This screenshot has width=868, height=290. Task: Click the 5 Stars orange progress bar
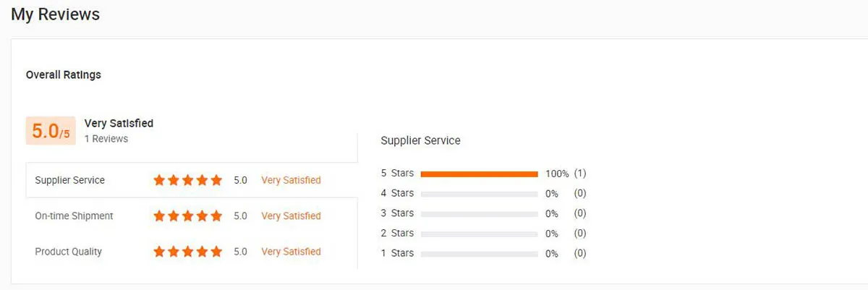(479, 174)
